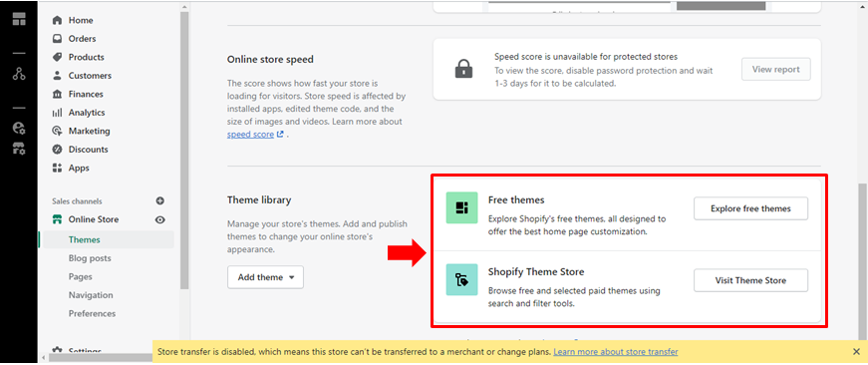This screenshot has height=365, width=868.
Task: Open Blog posts under Online Store
Action: click(x=90, y=258)
